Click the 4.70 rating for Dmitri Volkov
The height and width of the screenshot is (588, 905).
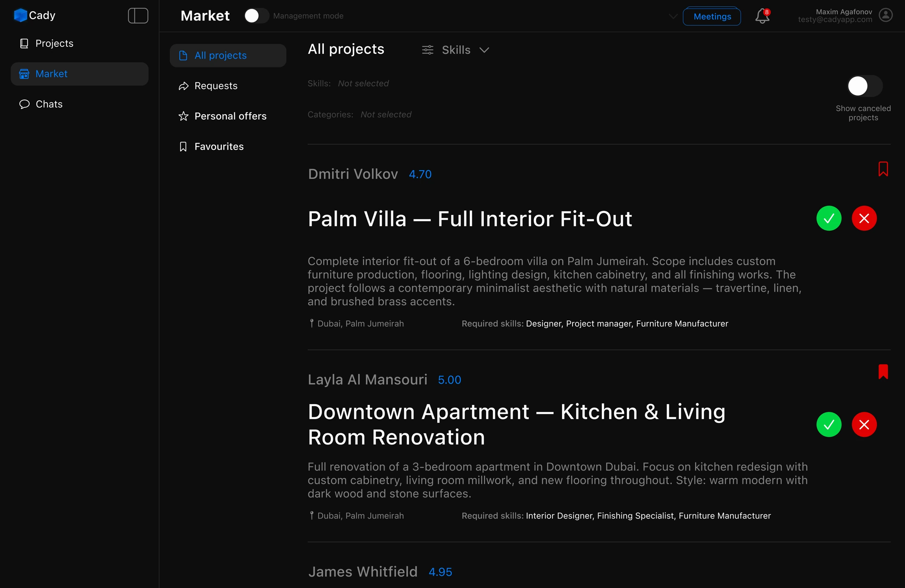(x=420, y=174)
